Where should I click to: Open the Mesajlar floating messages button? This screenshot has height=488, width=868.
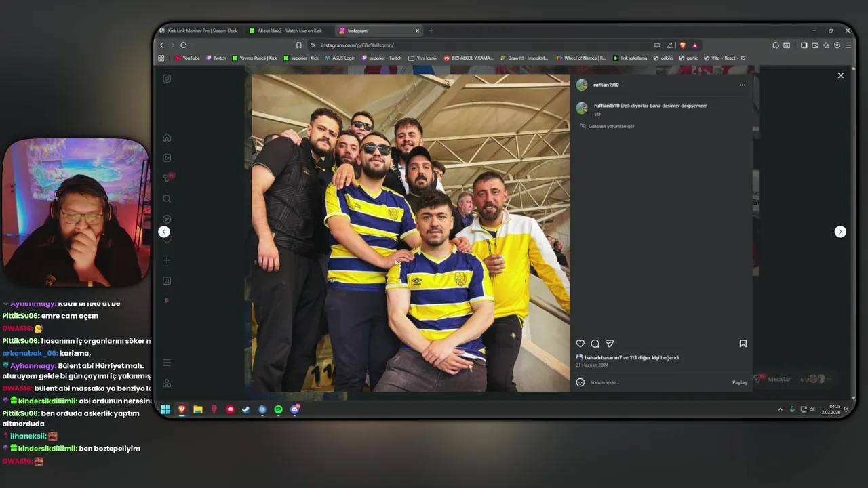792,379
